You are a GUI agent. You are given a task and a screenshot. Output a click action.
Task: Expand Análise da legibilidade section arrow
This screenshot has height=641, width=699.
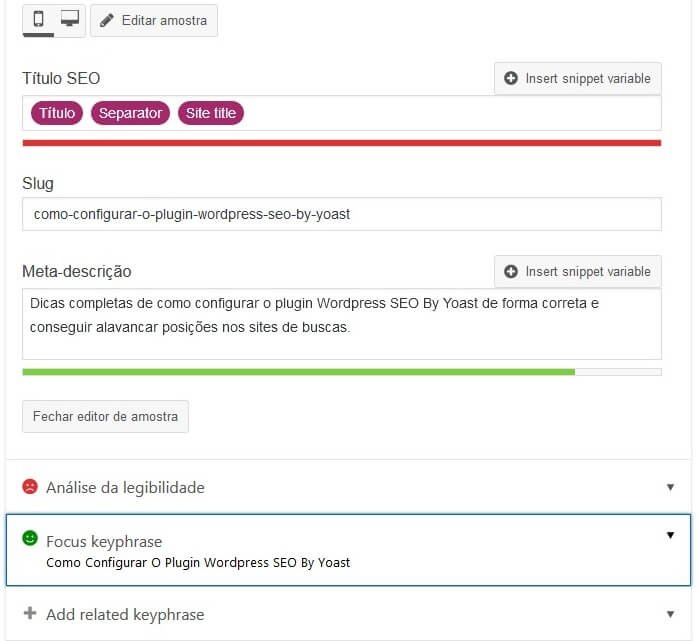(670, 487)
